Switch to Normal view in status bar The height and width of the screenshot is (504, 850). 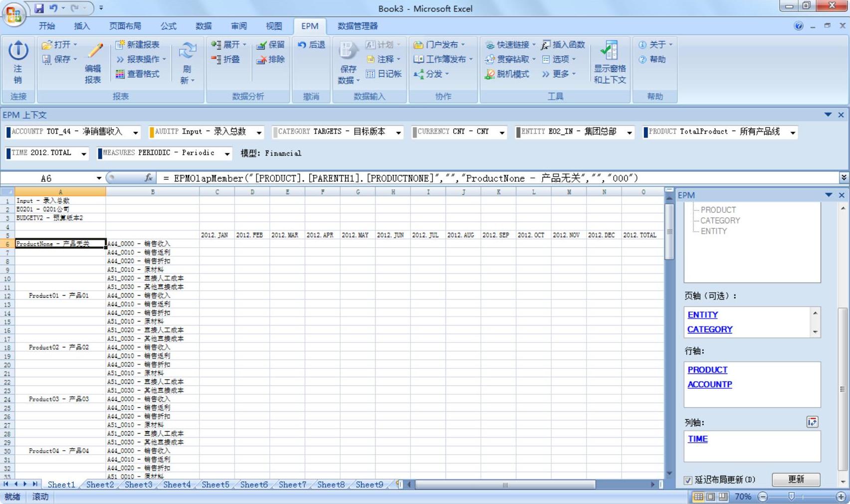[698, 497]
